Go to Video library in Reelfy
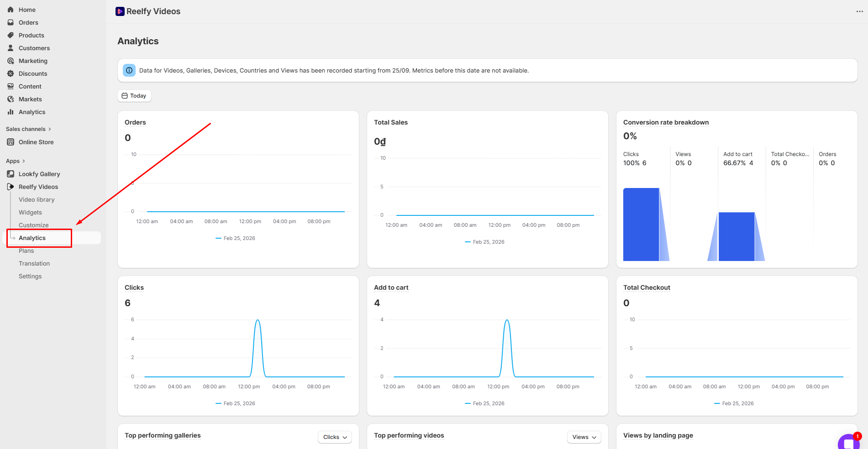 pos(37,199)
